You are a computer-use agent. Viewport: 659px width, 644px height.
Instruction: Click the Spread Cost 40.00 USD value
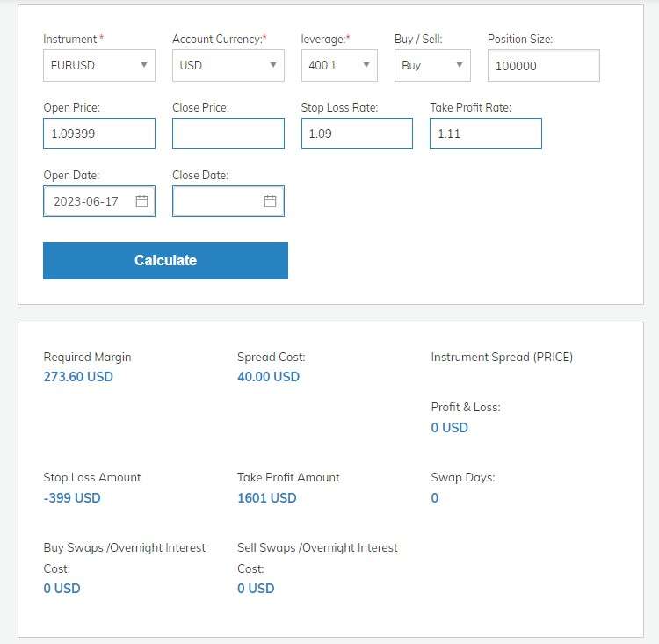(x=268, y=377)
